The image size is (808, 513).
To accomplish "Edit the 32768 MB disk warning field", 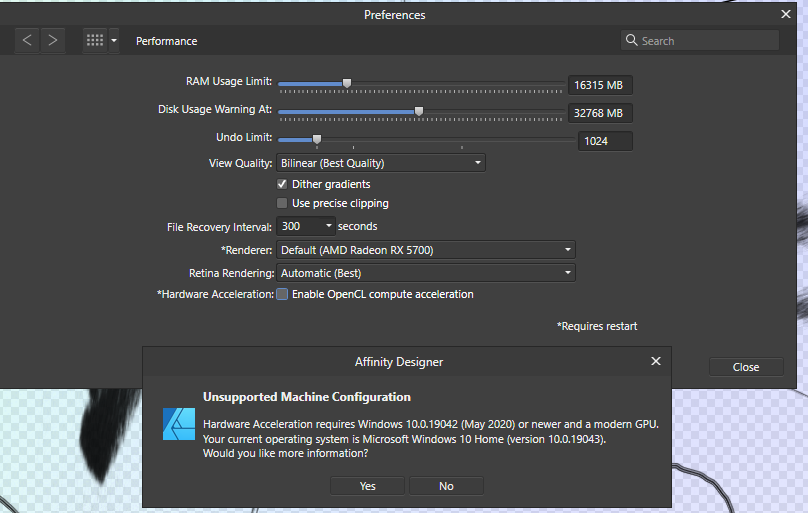I will [x=600, y=113].
